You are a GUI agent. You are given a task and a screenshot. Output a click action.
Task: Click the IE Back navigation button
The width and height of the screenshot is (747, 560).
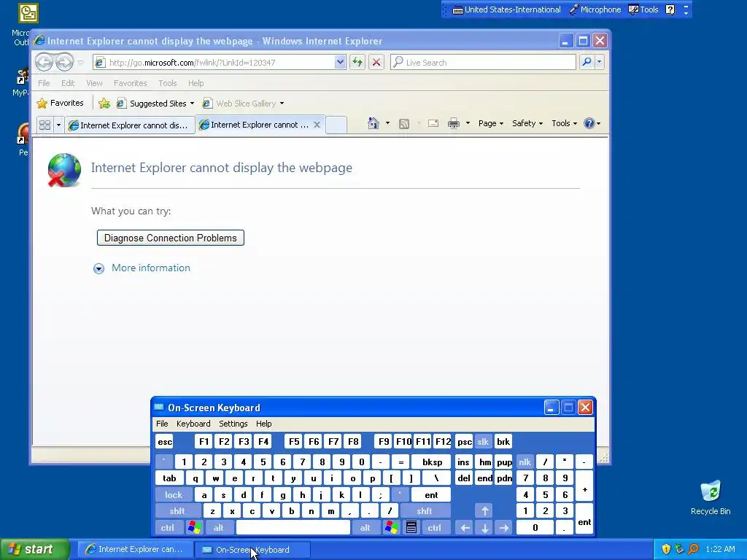coord(44,62)
